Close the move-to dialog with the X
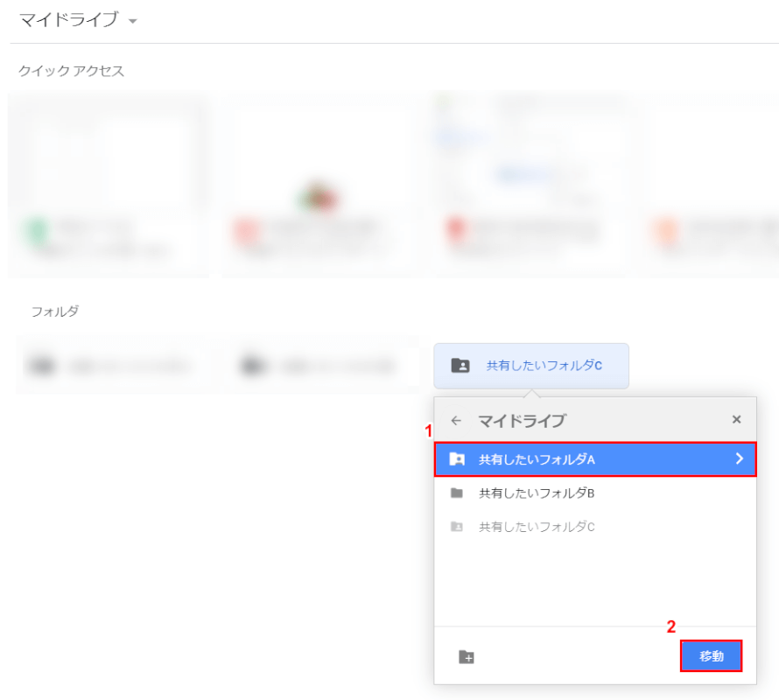Viewport: 779px width, 700px height. pos(736,420)
